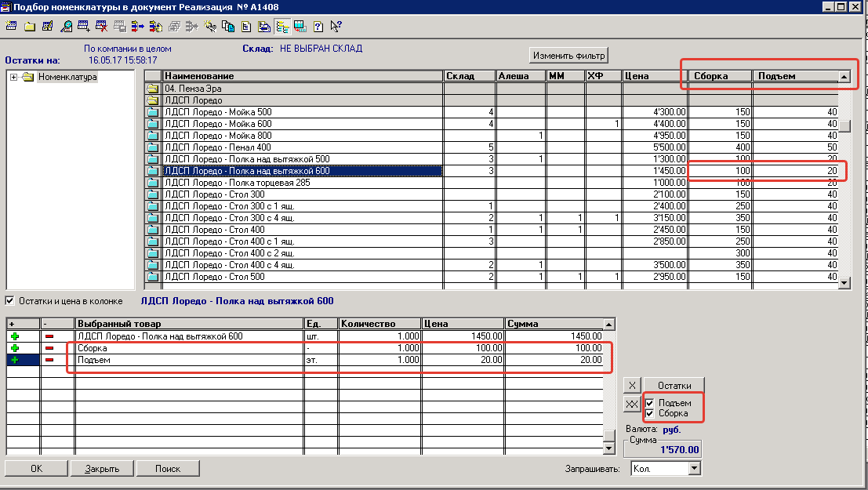Open help via the question mark page icon
The height and width of the screenshot is (490, 868).
click(318, 27)
